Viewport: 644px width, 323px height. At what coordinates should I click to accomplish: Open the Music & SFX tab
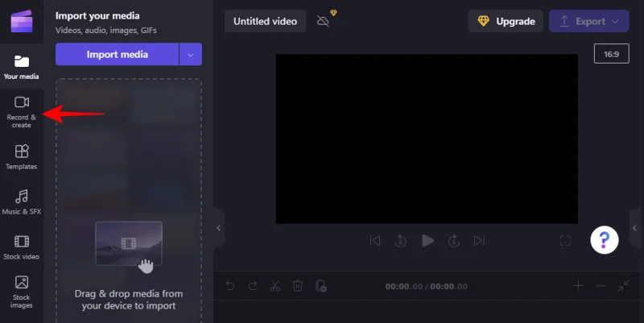22,202
